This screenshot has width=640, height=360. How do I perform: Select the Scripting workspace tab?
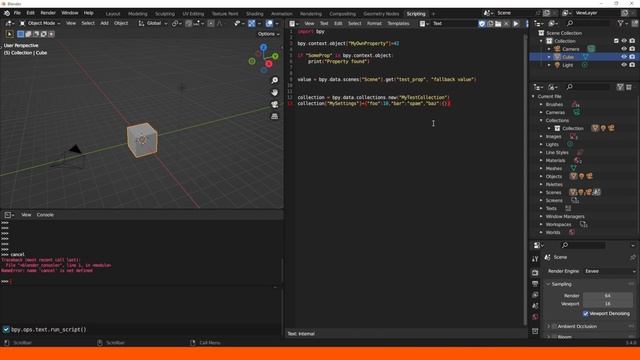pos(416,14)
